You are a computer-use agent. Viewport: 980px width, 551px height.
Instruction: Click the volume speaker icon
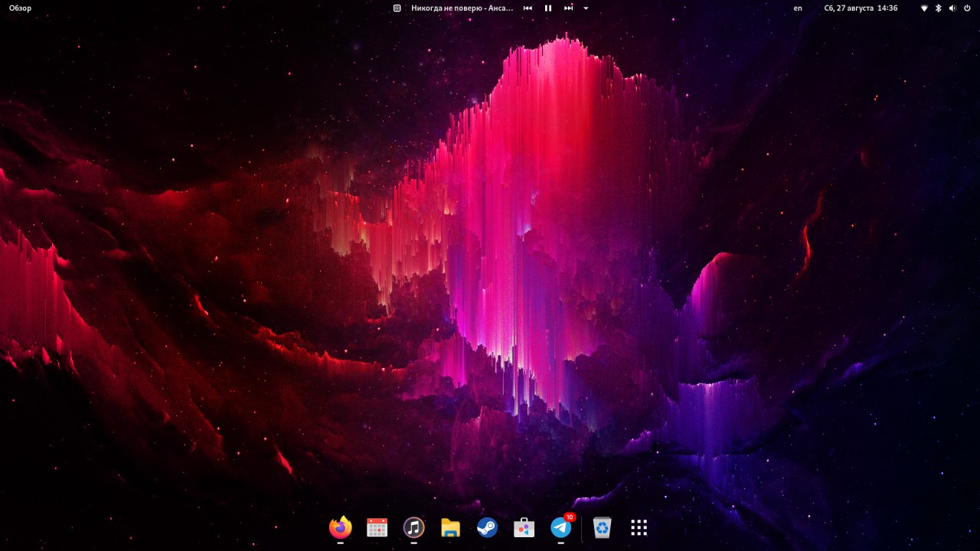[x=952, y=8]
